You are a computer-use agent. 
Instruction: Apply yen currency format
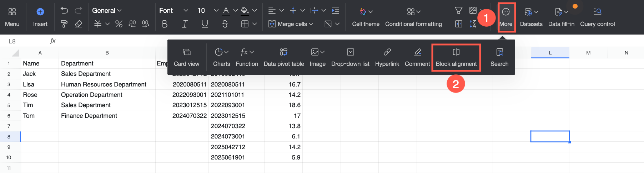coord(97,24)
